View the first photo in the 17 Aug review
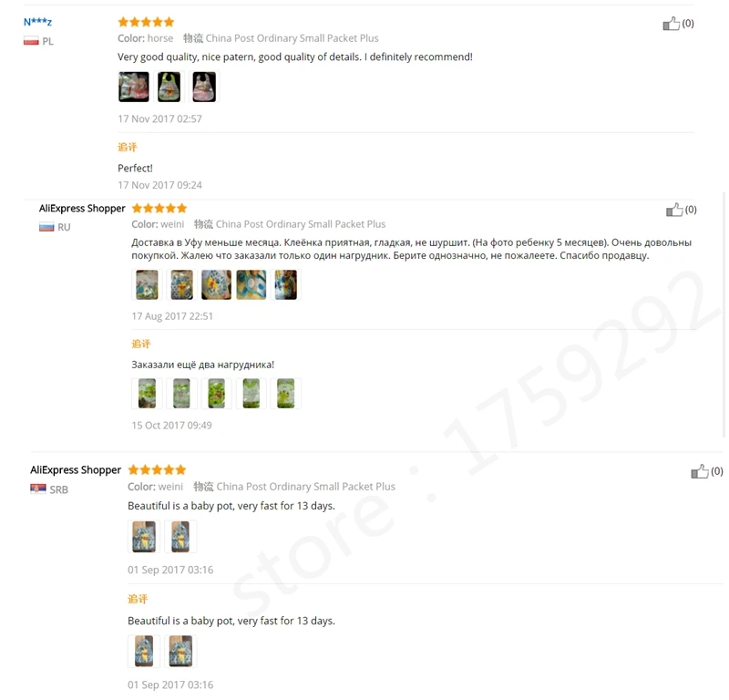The image size is (729, 700). 147,284
